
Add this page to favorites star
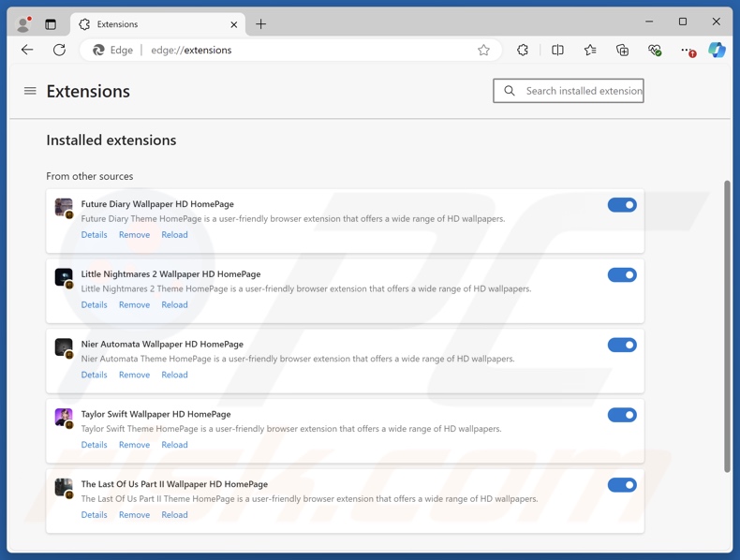[x=483, y=51]
